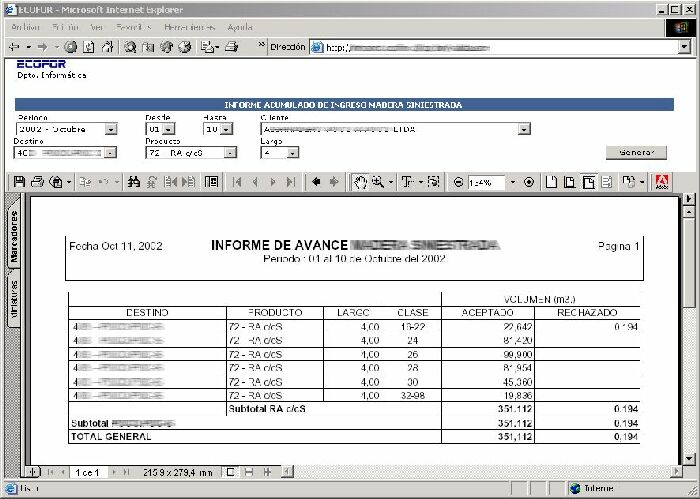This screenshot has width=700, height=499.
Task: Open the Producto dropdown
Action: point(230,153)
